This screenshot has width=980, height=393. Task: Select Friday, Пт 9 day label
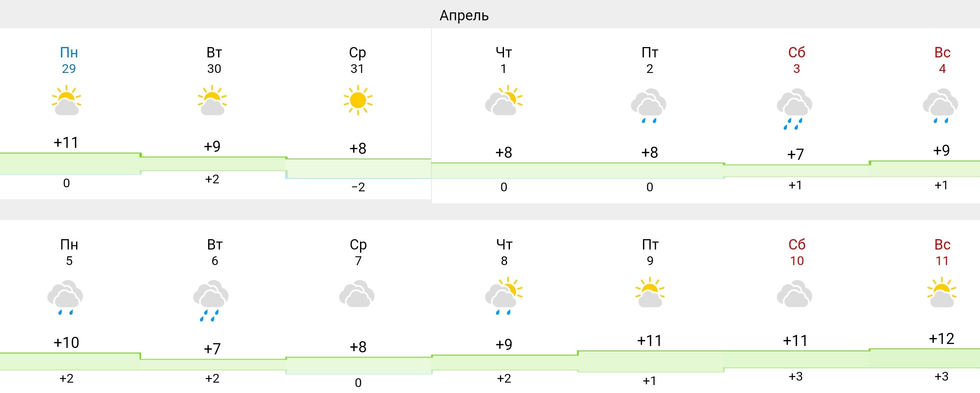click(x=650, y=252)
